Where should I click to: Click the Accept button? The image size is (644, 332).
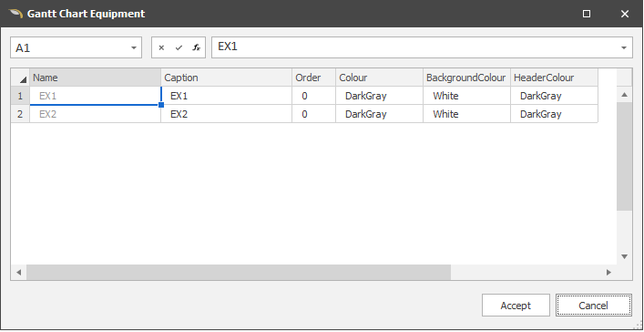pos(516,306)
